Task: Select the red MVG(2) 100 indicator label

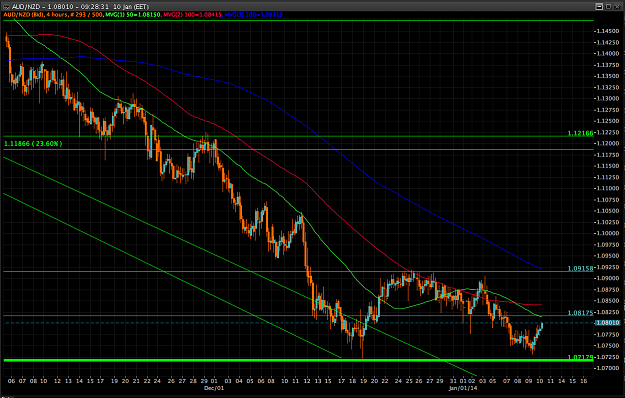Action: 193,15
